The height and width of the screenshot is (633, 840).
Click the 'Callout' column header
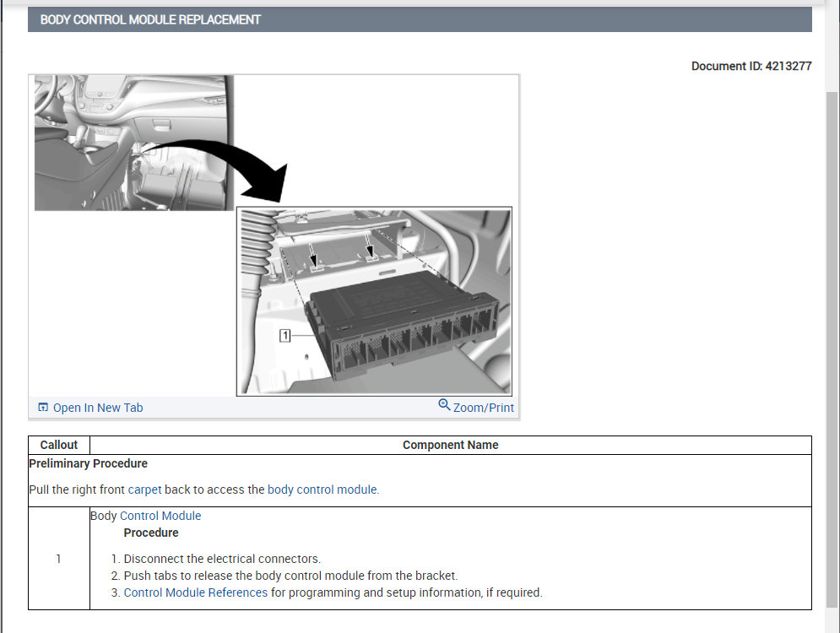point(59,445)
